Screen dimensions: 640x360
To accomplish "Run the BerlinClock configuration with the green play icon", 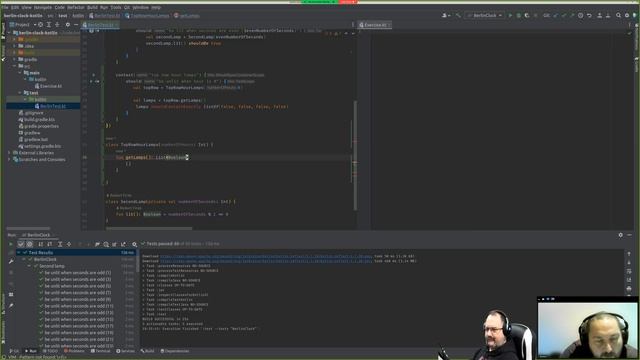I will point(510,16).
